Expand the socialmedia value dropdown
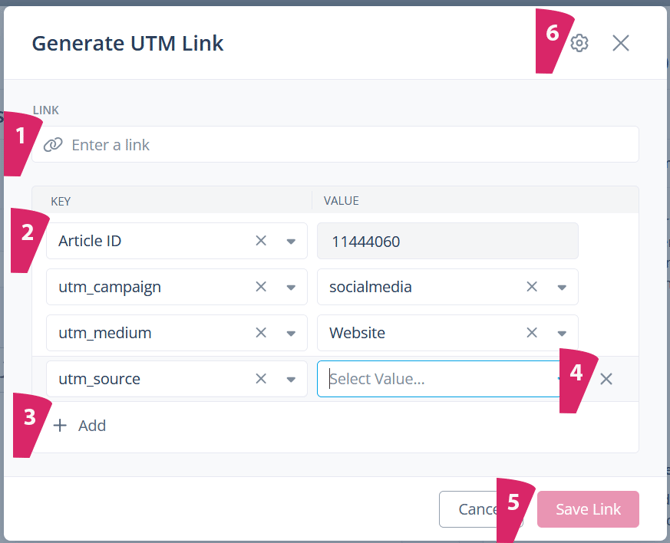 (x=562, y=287)
